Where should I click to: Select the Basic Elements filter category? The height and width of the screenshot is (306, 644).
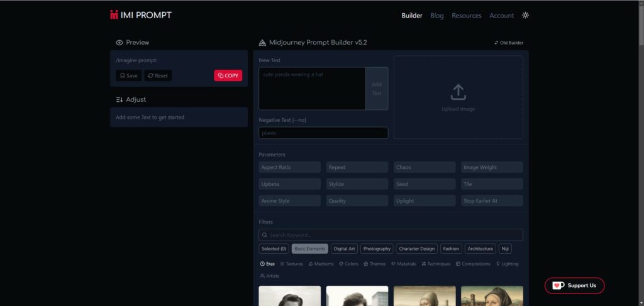click(x=309, y=249)
